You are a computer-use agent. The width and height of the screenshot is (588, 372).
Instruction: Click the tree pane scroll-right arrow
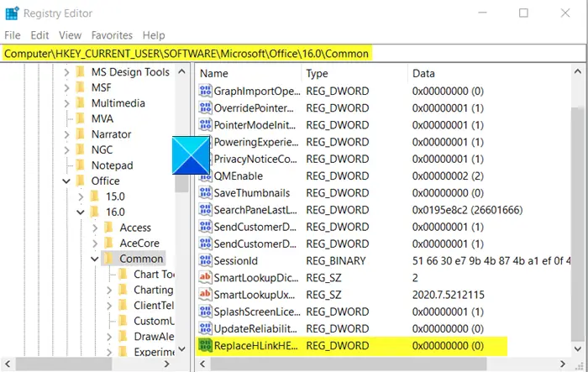point(167,364)
